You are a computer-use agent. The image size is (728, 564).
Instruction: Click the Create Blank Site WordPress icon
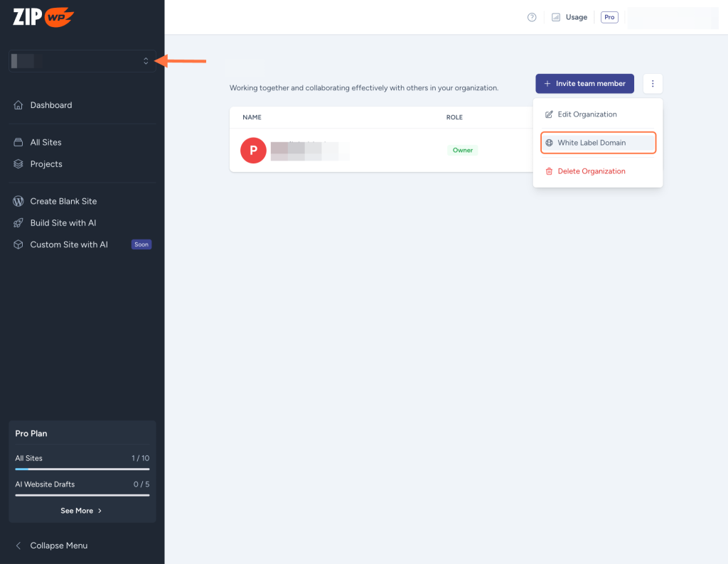(x=18, y=202)
